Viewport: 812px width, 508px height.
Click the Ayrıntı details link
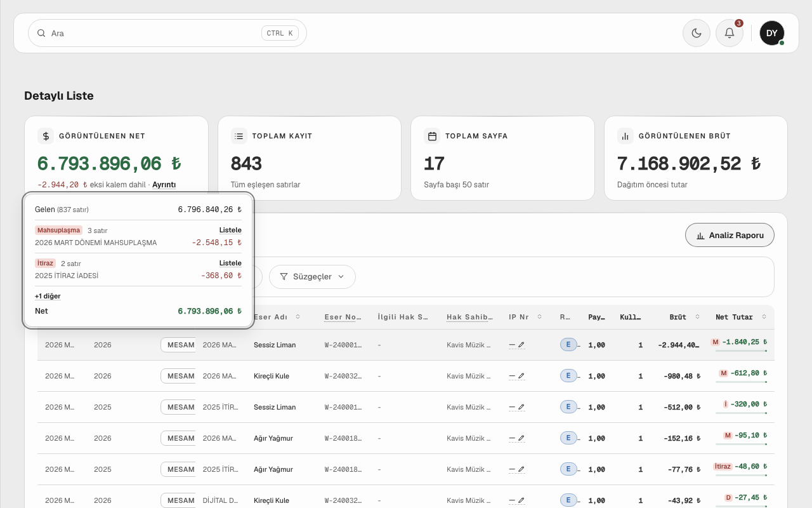click(x=164, y=185)
